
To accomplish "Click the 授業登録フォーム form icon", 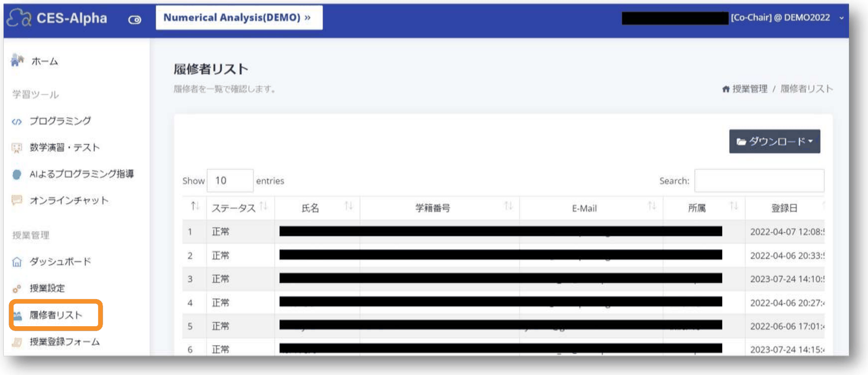I will [17, 342].
